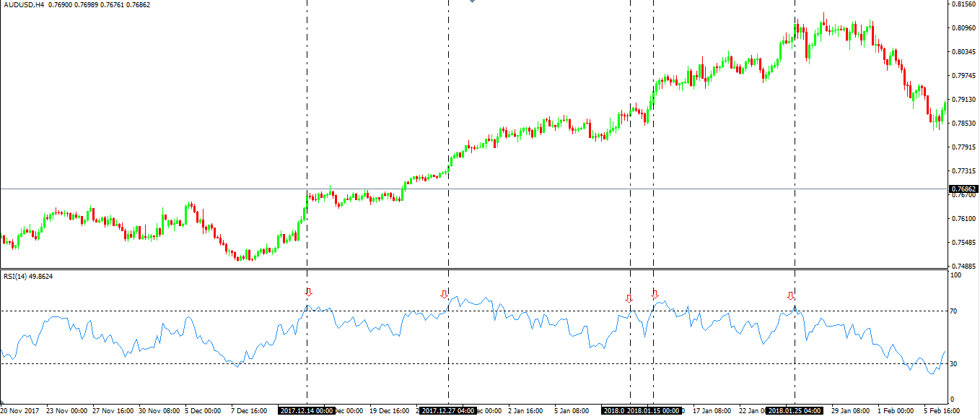Click the red arrow above the 2017.12.14 RSI peak
Viewport: 980px width, 419px height.
coord(308,293)
